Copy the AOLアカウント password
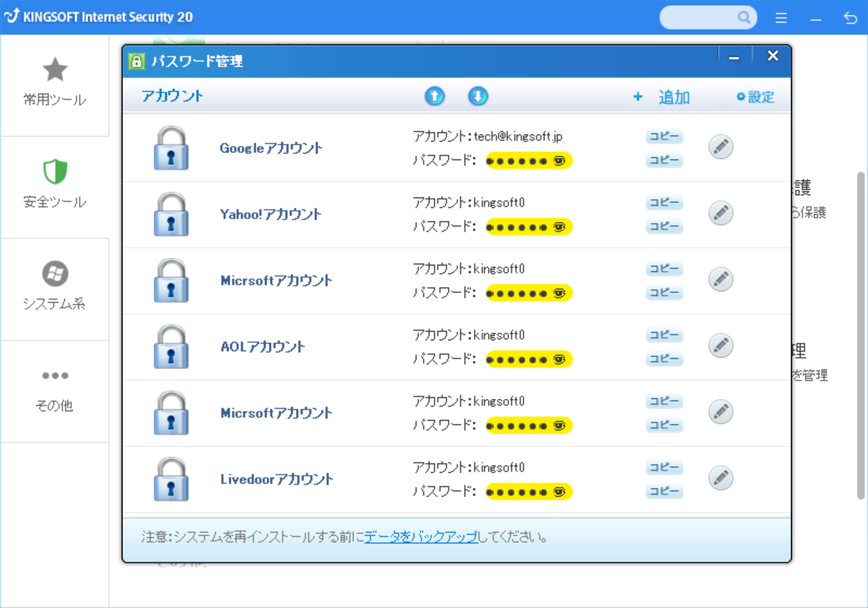Image resolution: width=868 pixels, height=608 pixels. (664, 359)
